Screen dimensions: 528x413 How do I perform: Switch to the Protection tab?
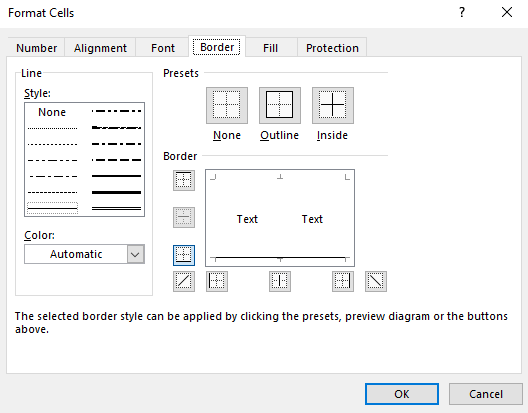click(332, 48)
